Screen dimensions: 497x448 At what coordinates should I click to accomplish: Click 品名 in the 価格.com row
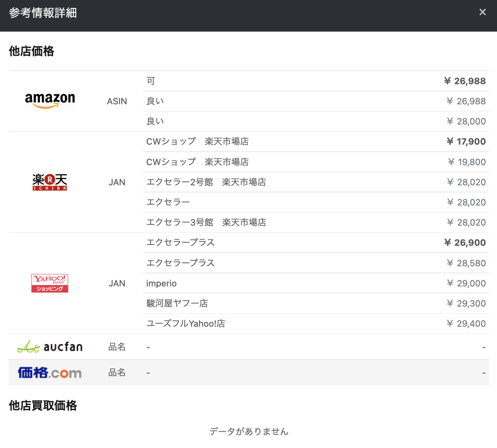point(117,373)
